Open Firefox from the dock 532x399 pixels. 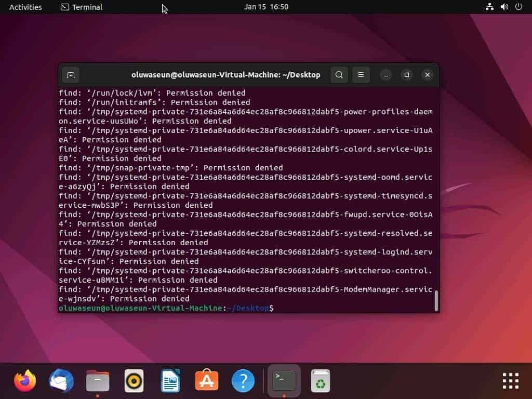click(24, 380)
